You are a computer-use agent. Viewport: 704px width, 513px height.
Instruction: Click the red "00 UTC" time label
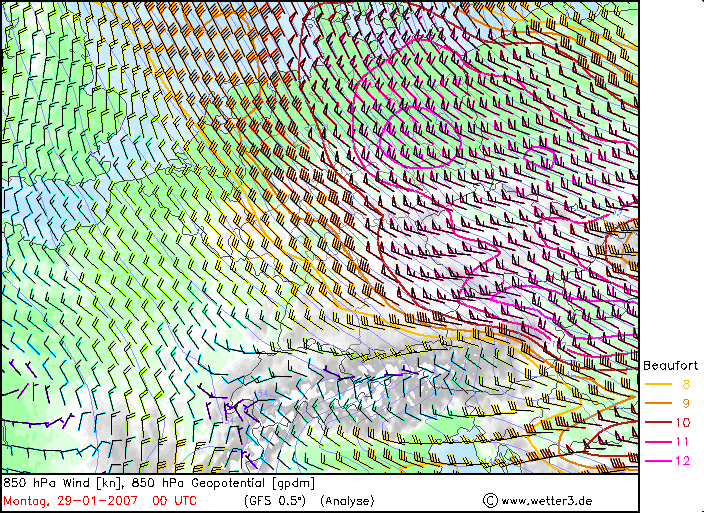[x=174, y=499]
